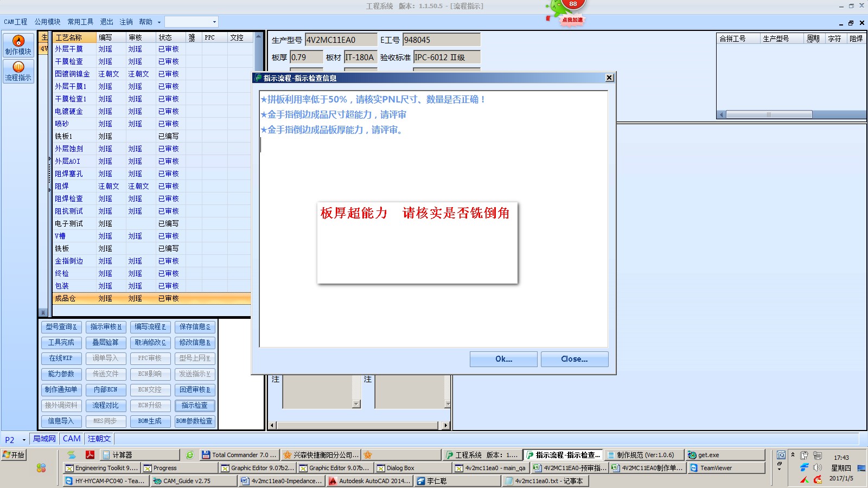Screen dimensions: 868x488
Task: Click the 生产型号 field 4V2MC11EA0
Action: (341, 40)
